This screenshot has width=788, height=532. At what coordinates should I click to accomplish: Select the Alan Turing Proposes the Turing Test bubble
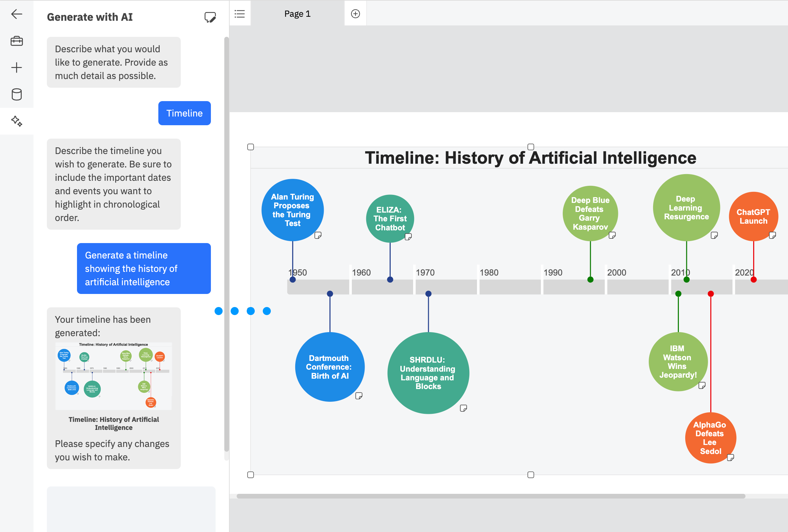coord(293,210)
